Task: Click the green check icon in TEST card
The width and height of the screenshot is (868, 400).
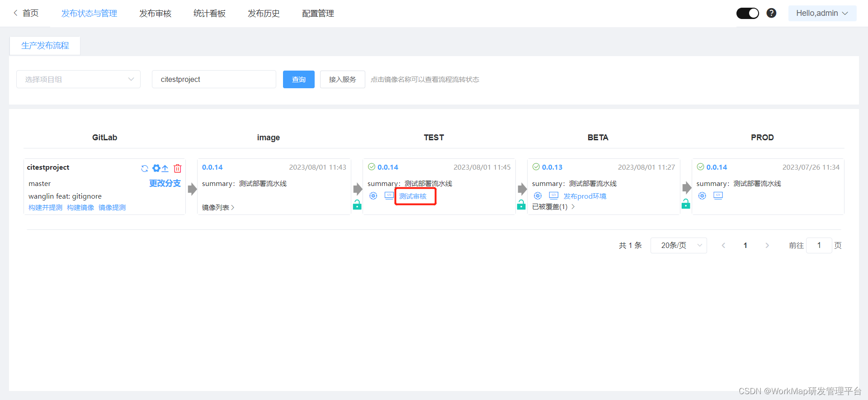Action: 372,167
